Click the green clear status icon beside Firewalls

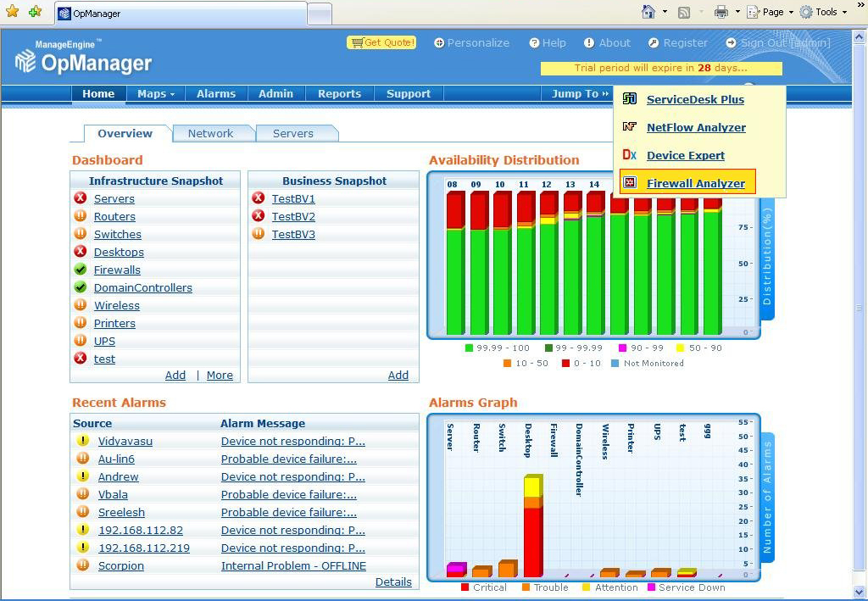pyautogui.click(x=81, y=270)
